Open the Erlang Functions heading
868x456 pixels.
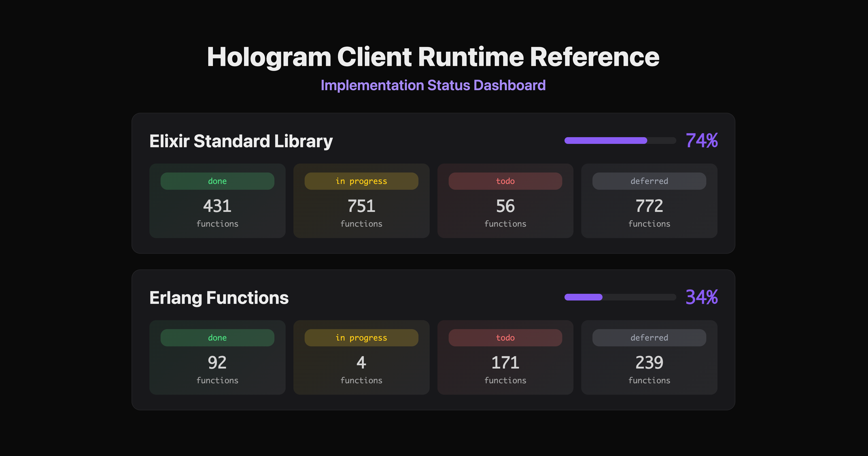coord(219,298)
